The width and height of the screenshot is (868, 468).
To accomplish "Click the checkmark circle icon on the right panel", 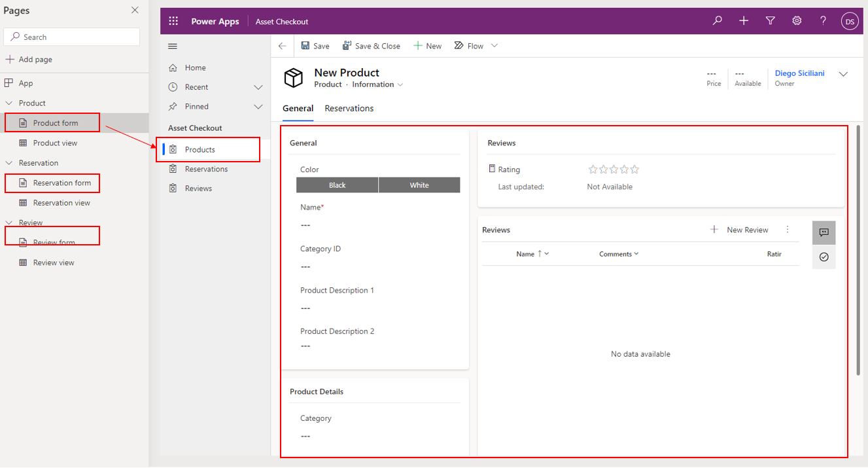I will (824, 257).
